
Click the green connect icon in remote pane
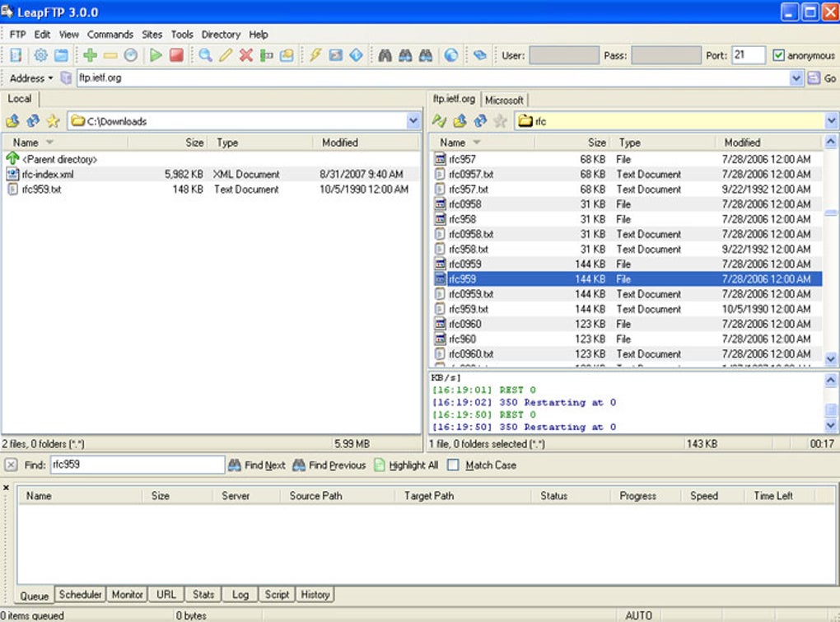tap(439, 121)
